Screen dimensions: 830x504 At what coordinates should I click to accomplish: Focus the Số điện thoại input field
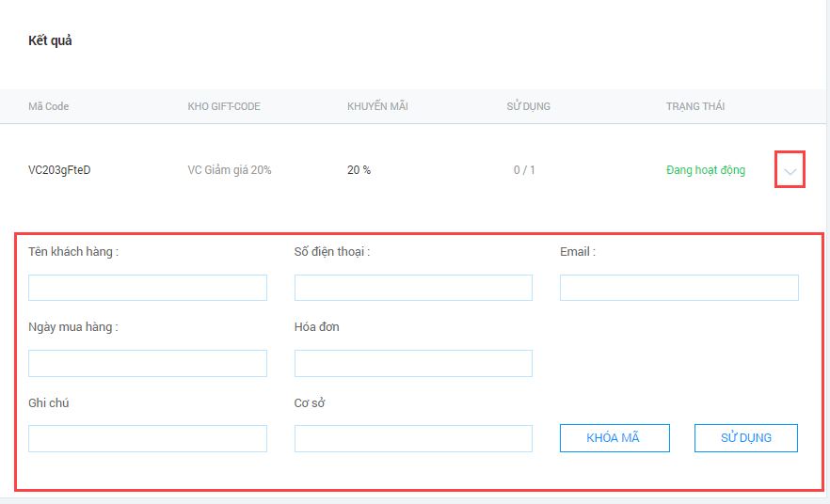coord(413,288)
